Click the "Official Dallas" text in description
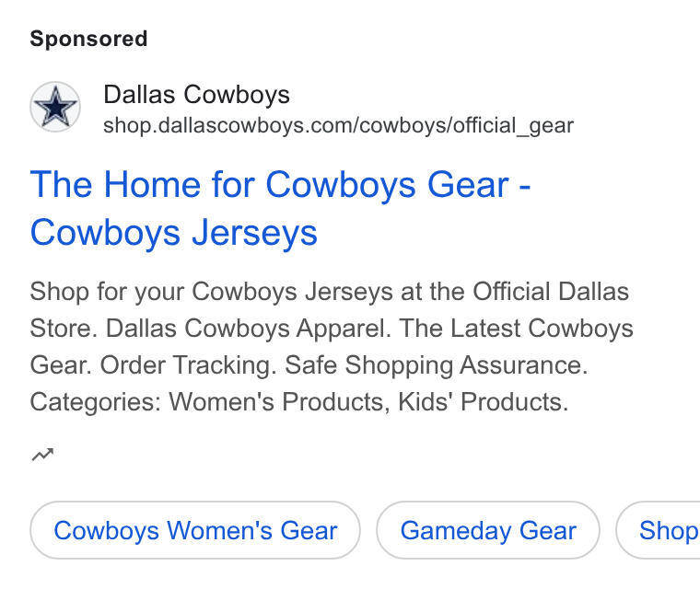 [551, 292]
